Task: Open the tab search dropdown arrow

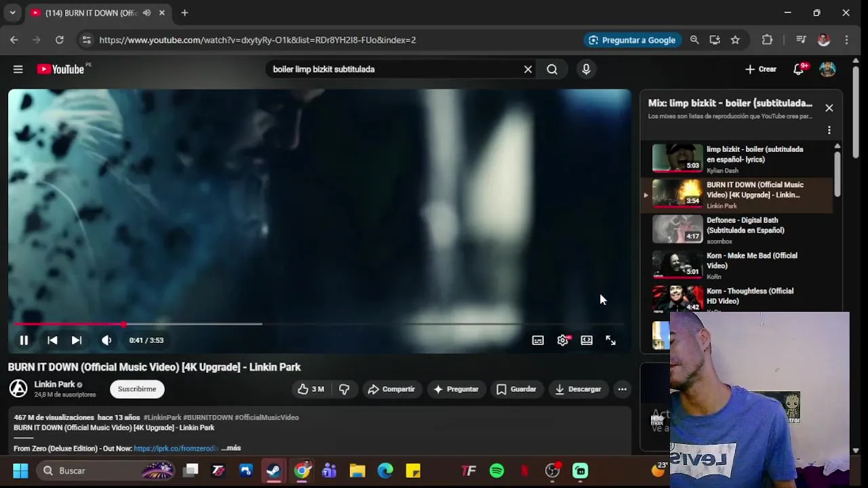Action: 12,13
